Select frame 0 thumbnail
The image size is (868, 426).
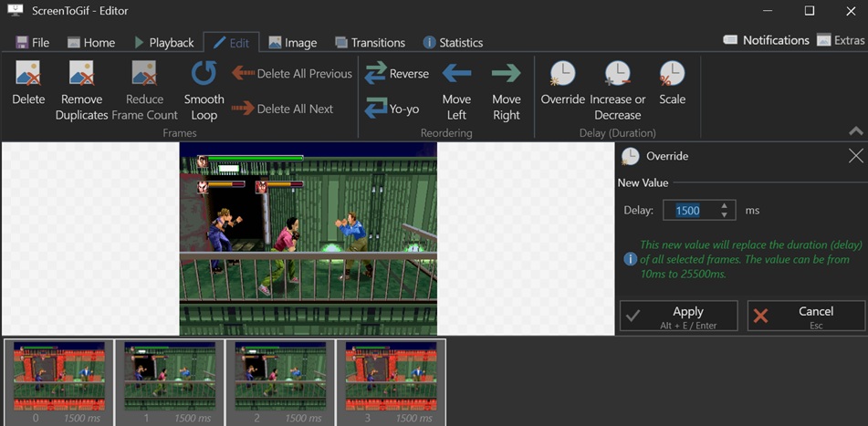[58, 382]
